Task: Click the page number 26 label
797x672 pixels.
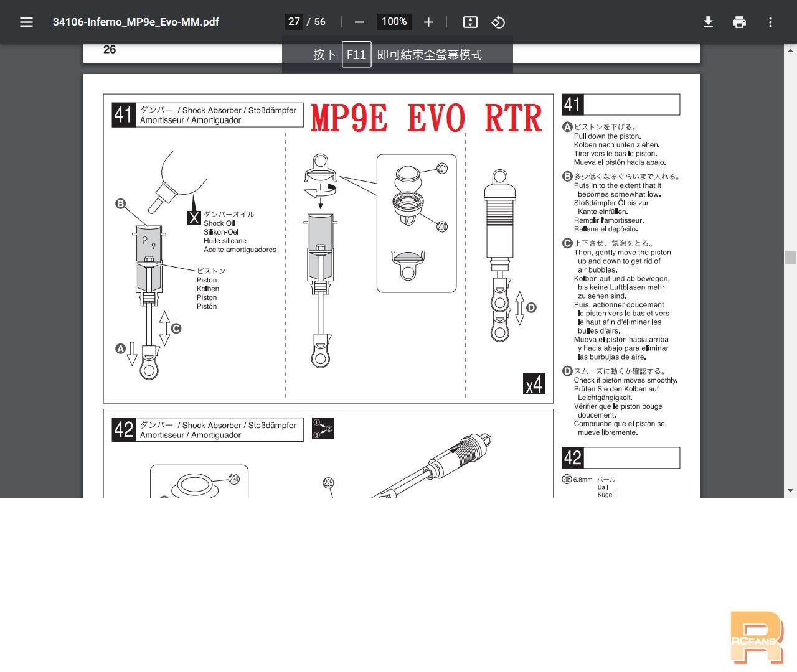Action: tap(110, 50)
